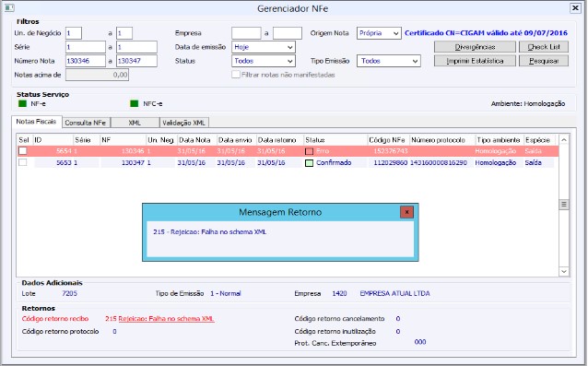Click the Lote value 7205
588x366 pixels.
click(x=69, y=293)
